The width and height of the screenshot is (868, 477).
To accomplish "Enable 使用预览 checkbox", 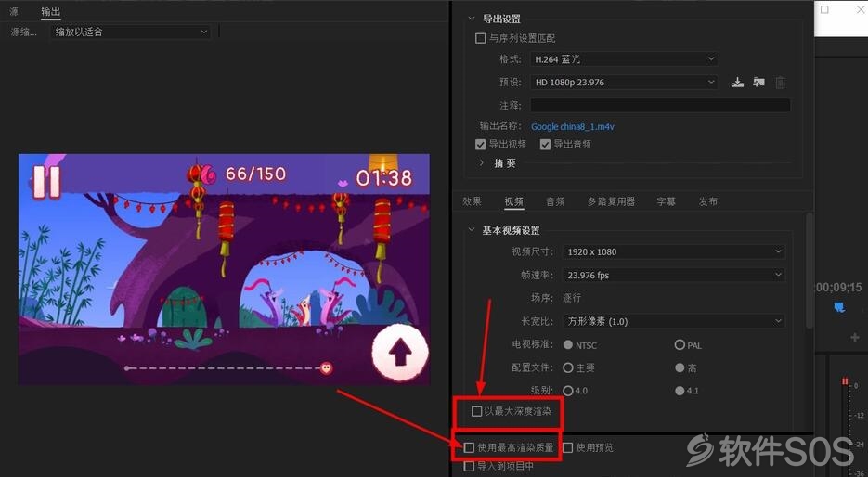I will tap(567, 447).
